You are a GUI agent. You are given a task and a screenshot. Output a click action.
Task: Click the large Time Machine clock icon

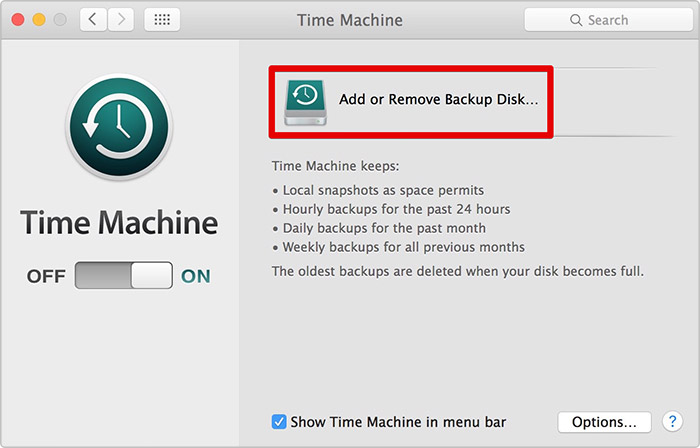pos(119,127)
